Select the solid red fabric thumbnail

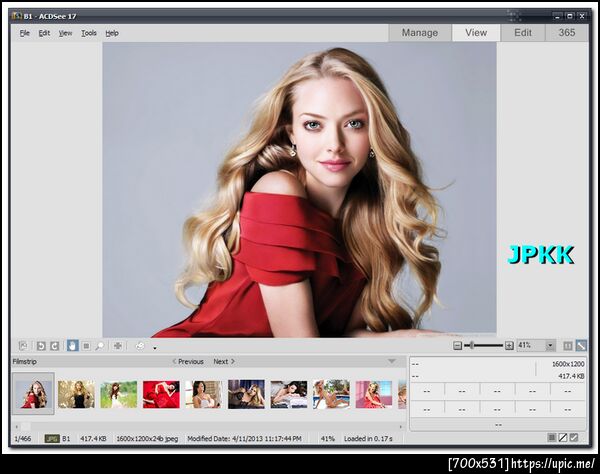tap(161, 394)
